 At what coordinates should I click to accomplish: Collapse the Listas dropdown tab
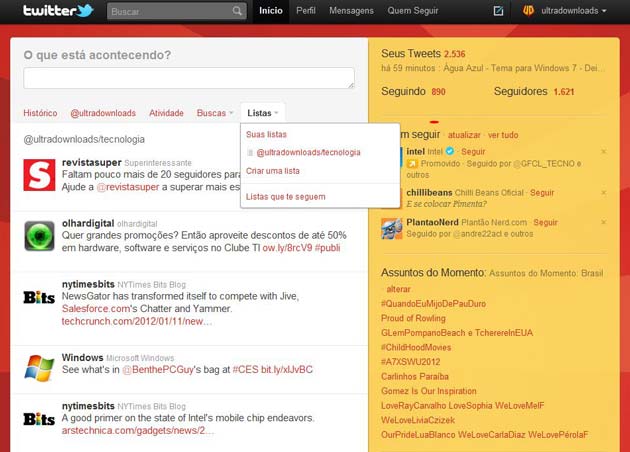click(x=263, y=113)
